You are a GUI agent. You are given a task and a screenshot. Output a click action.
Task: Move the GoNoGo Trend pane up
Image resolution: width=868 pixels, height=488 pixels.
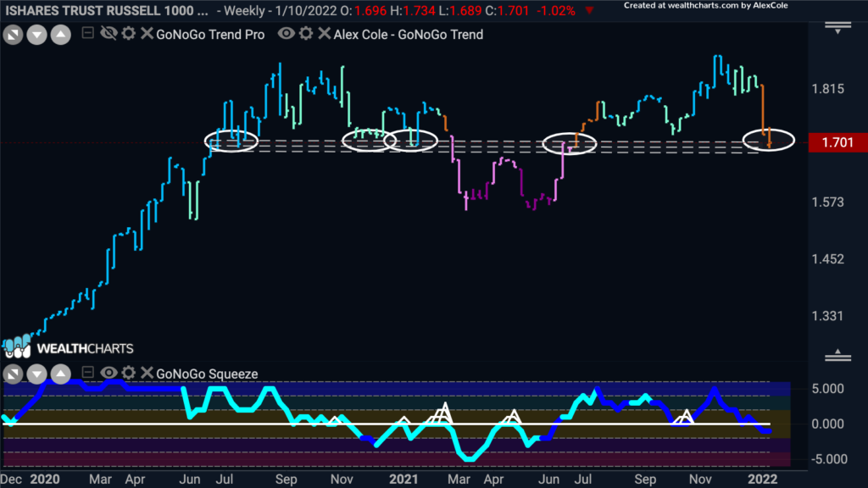point(61,35)
